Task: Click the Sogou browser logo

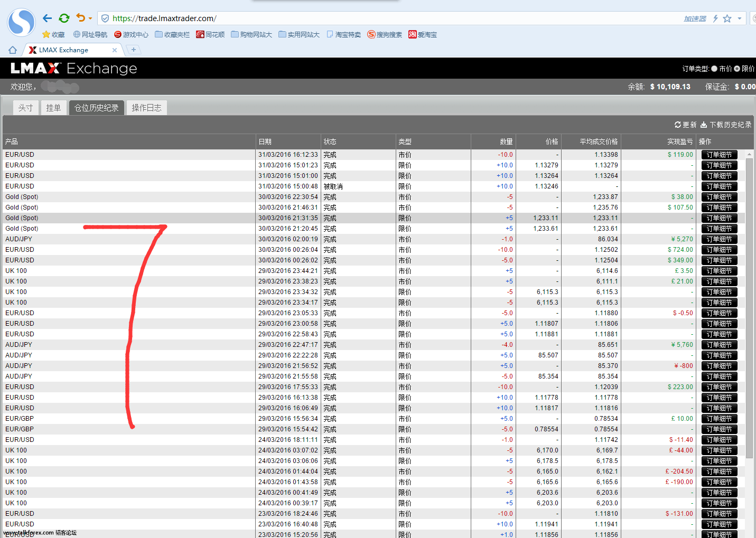Action: pyautogui.click(x=21, y=23)
